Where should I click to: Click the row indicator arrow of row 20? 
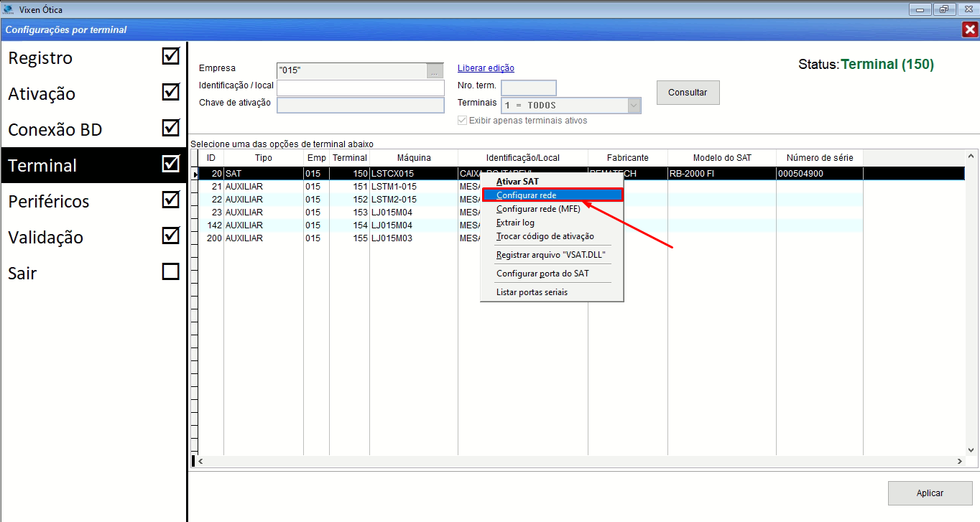[x=195, y=174]
